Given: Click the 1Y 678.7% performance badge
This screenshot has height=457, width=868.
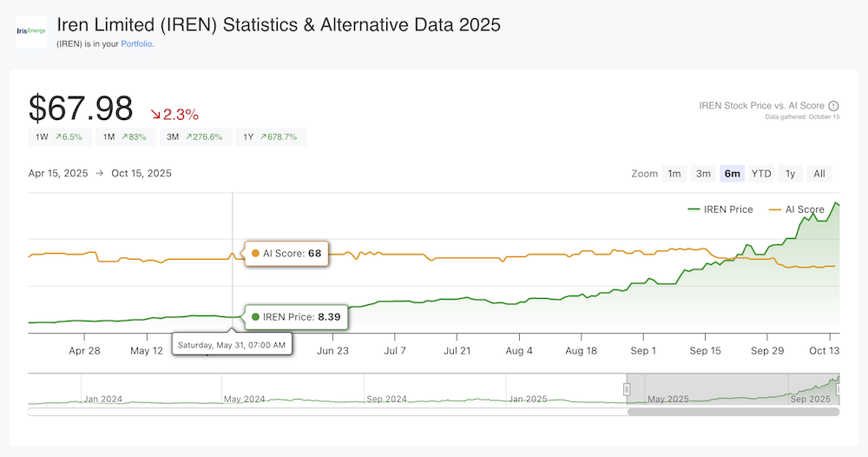Looking at the screenshot, I should pyautogui.click(x=272, y=136).
